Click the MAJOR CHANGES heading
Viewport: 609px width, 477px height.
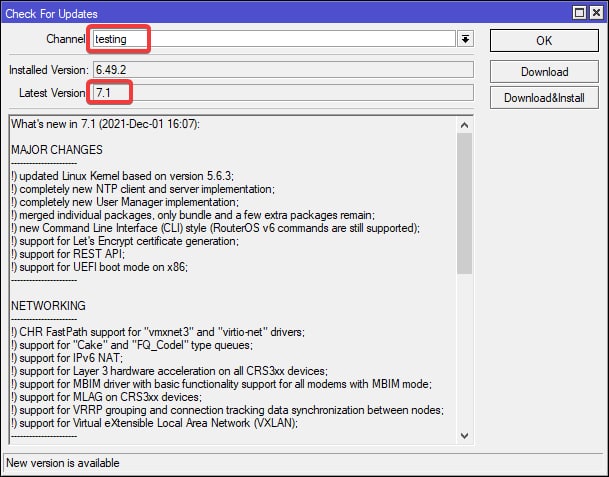coord(57,150)
